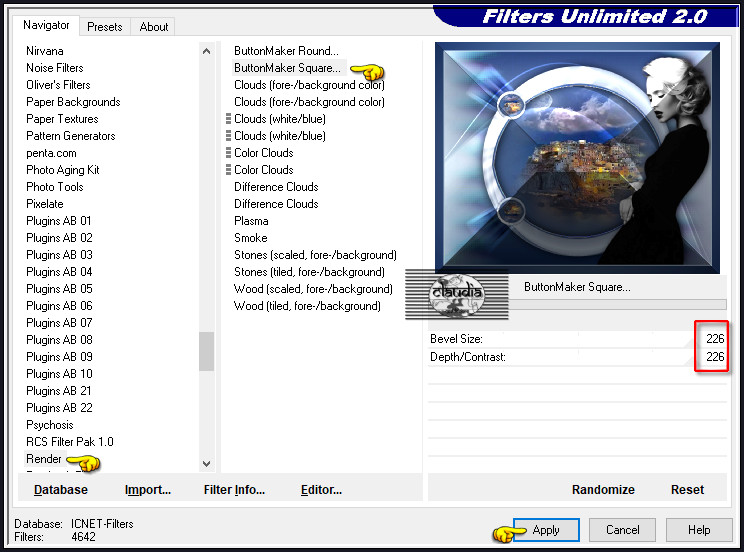
Task: Open the About tab
Action: click(x=153, y=27)
